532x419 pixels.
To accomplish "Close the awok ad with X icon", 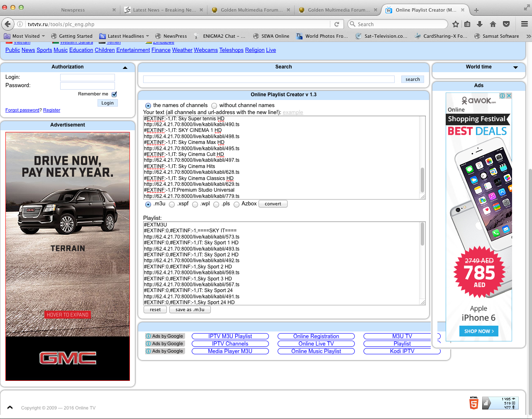I will (509, 96).
